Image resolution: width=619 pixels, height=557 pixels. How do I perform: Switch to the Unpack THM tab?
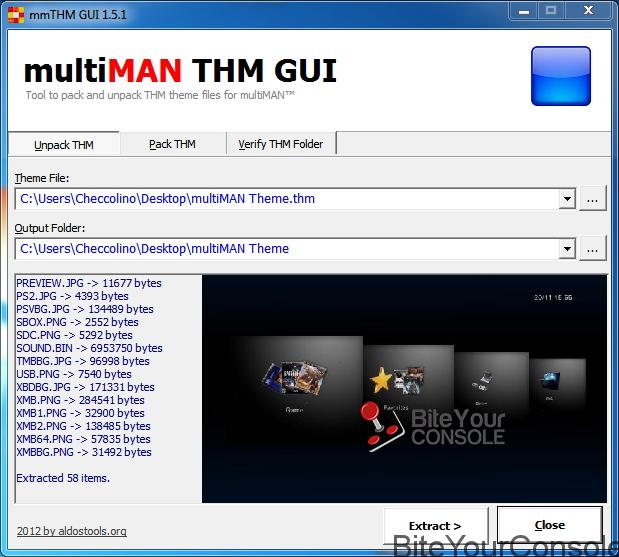[x=64, y=145]
